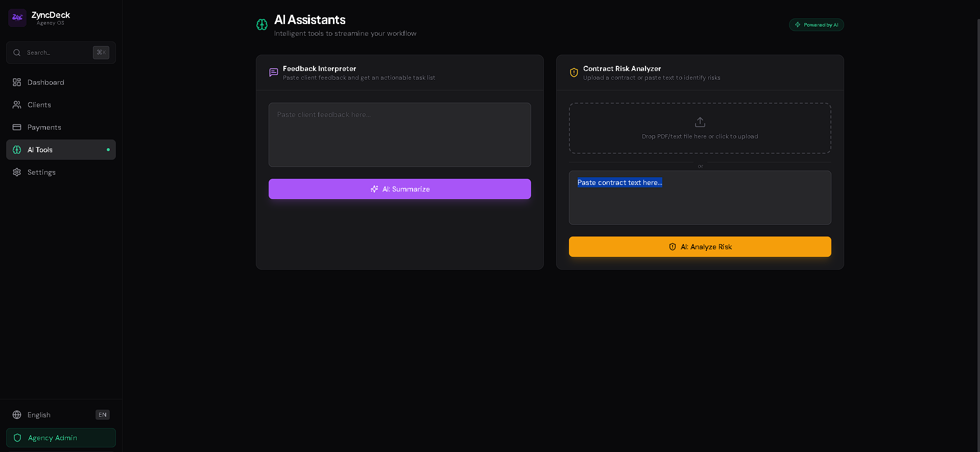980x452 pixels.
Task: Select AI Tools in the sidebar
Action: pos(61,150)
